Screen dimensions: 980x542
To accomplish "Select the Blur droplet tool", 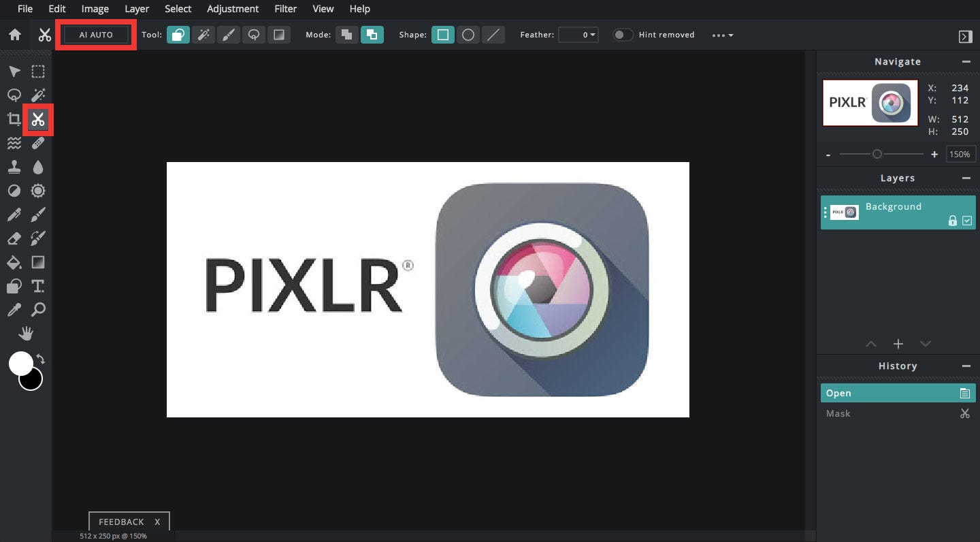I will pos(38,168).
